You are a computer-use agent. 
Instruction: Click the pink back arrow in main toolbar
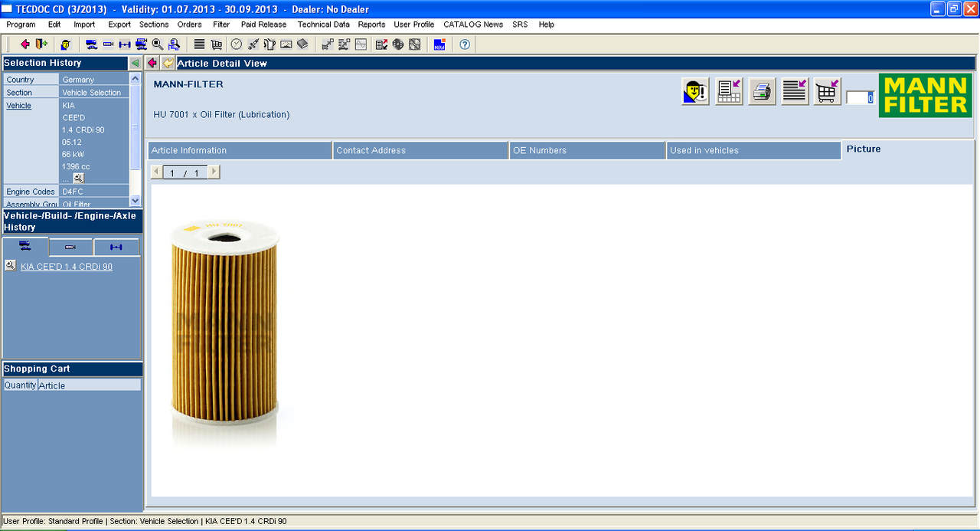click(x=25, y=44)
